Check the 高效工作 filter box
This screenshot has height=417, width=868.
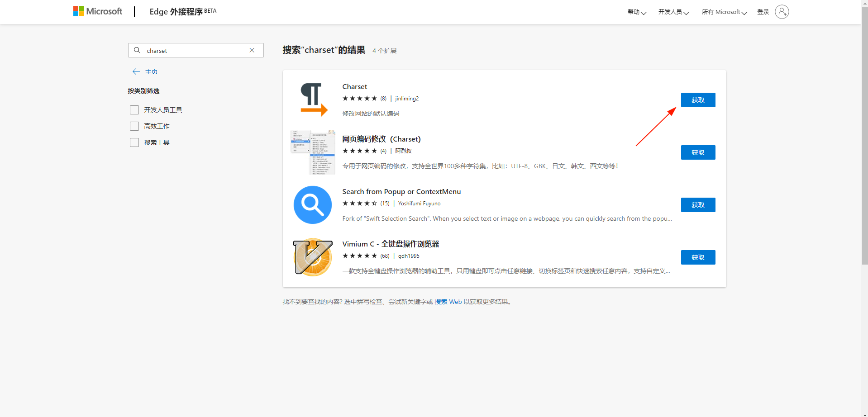coord(134,126)
